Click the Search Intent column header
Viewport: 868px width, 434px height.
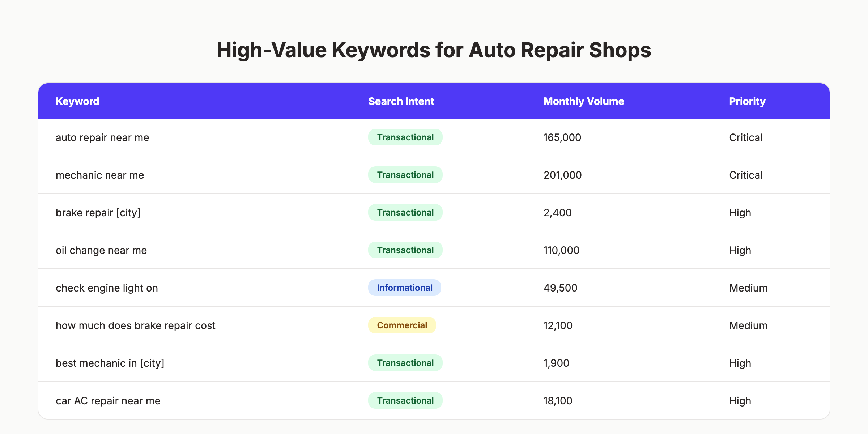(401, 101)
